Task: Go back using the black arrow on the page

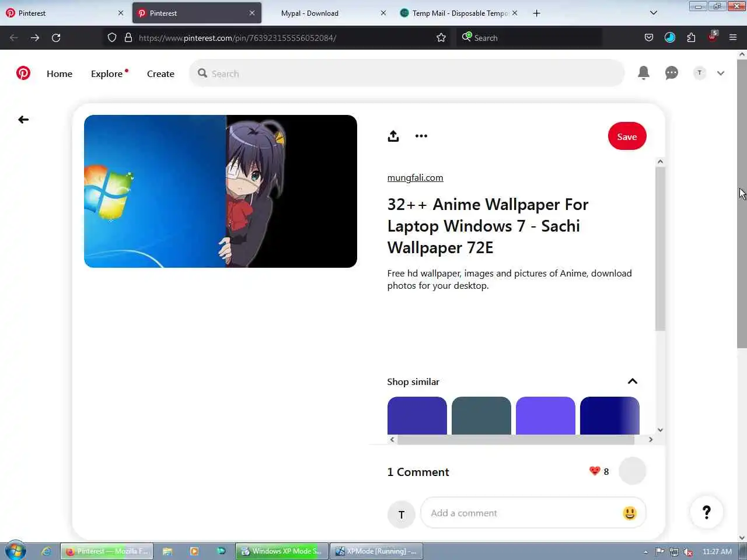Action: point(23,120)
